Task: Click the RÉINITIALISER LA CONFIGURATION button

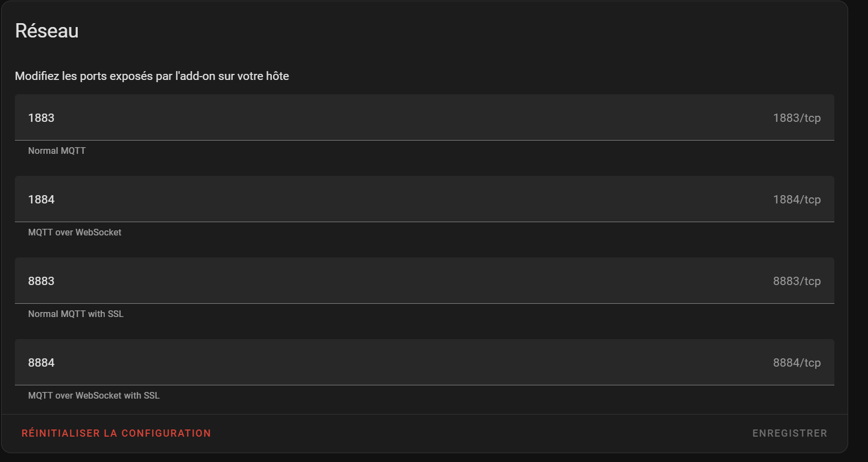Action: tap(116, 433)
